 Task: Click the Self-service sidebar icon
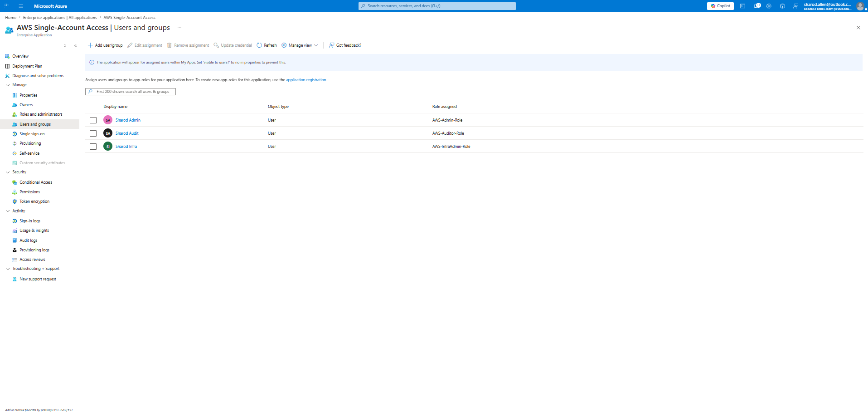pyautogui.click(x=15, y=153)
